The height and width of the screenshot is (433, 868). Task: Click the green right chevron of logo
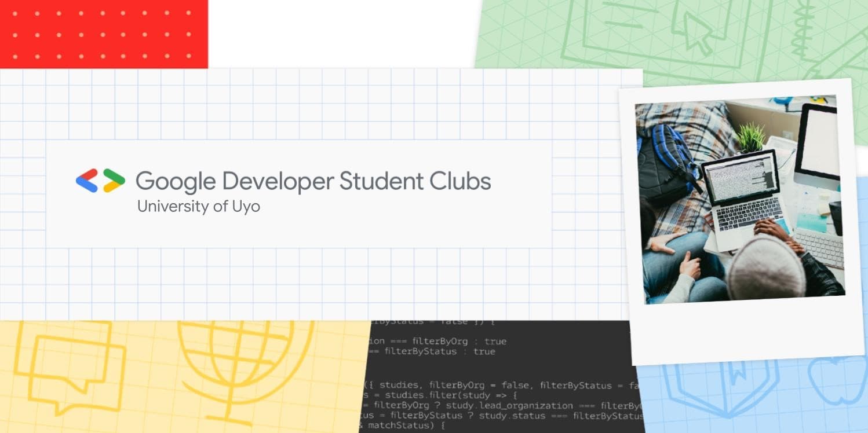[x=114, y=181]
